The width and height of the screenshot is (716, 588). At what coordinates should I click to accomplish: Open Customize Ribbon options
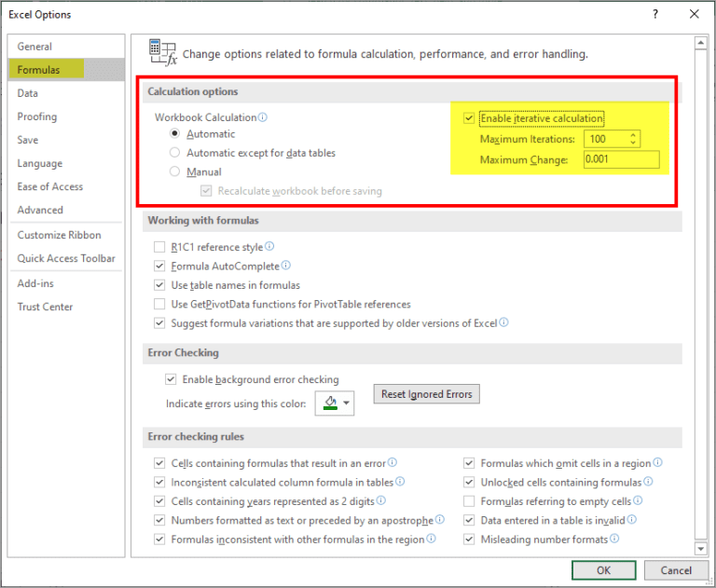[66, 235]
